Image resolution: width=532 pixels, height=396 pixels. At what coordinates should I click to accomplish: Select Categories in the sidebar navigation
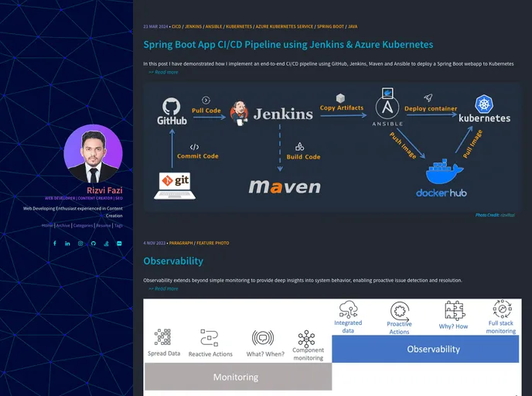[83, 225]
